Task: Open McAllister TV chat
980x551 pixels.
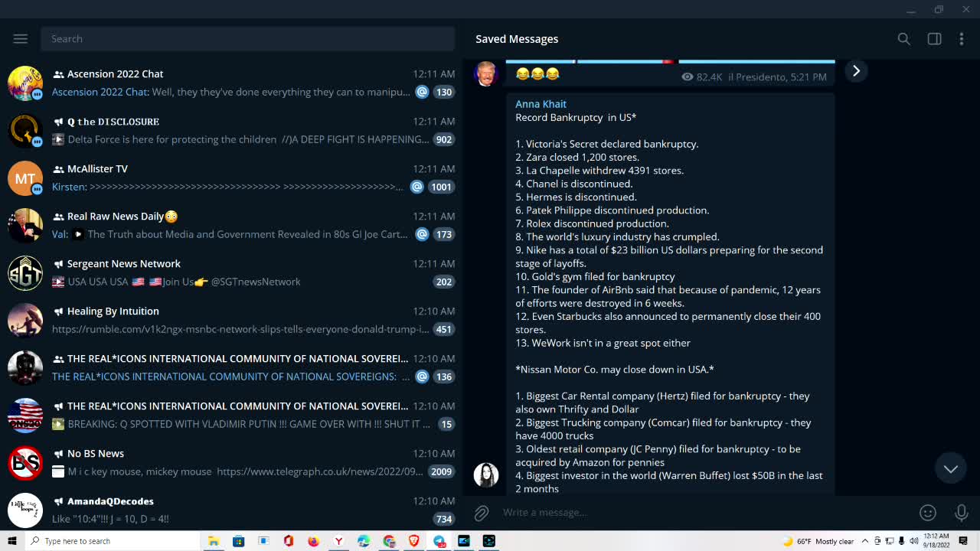Action: (231, 178)
